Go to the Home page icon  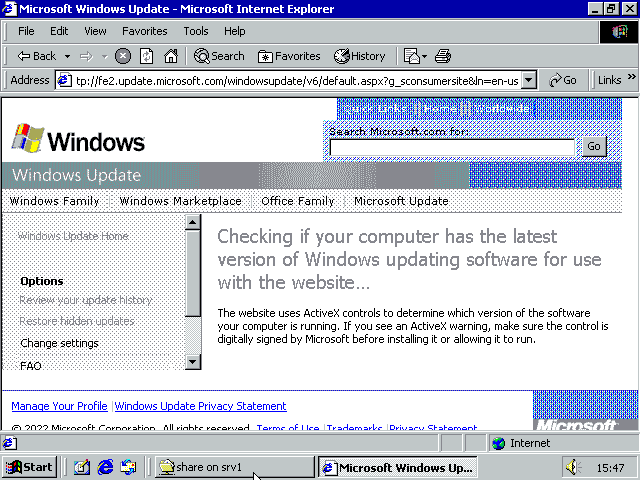point(171,56)
